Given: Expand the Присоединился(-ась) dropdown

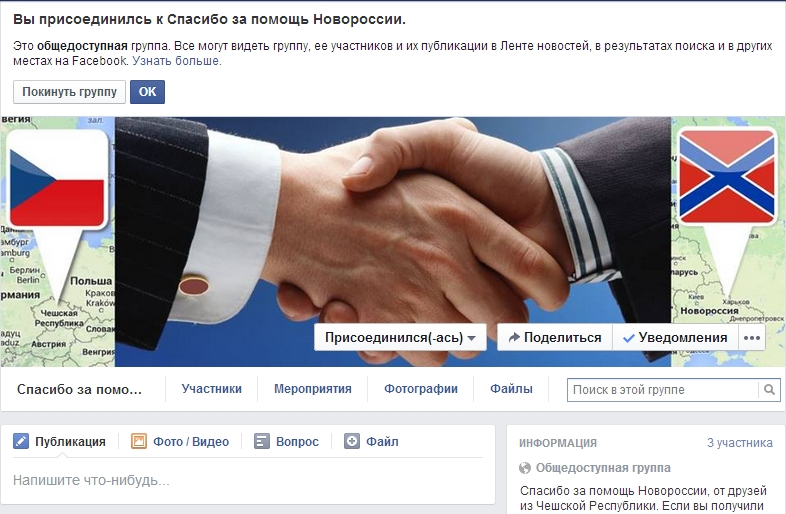Looking at the screenshot, I should click(x=400, y=338).
